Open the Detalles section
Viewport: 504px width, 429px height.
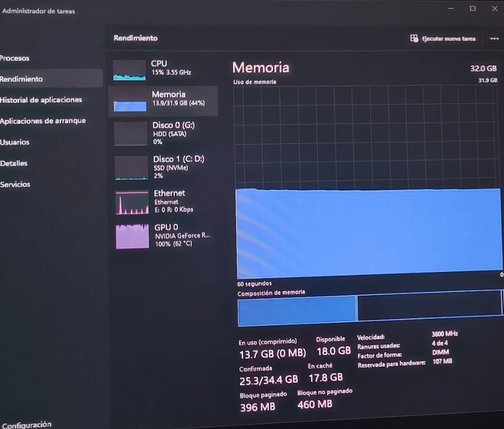pos(15,163)
